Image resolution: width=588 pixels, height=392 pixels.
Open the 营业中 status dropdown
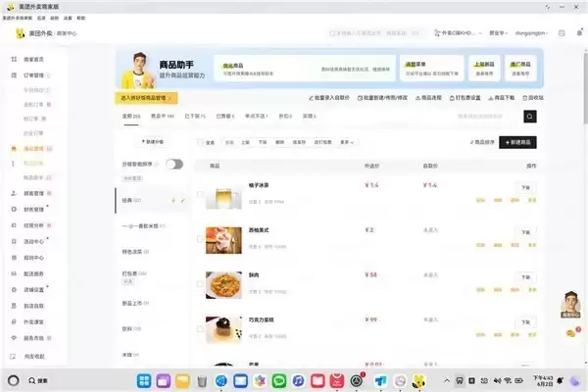click(x=499, y=33)
